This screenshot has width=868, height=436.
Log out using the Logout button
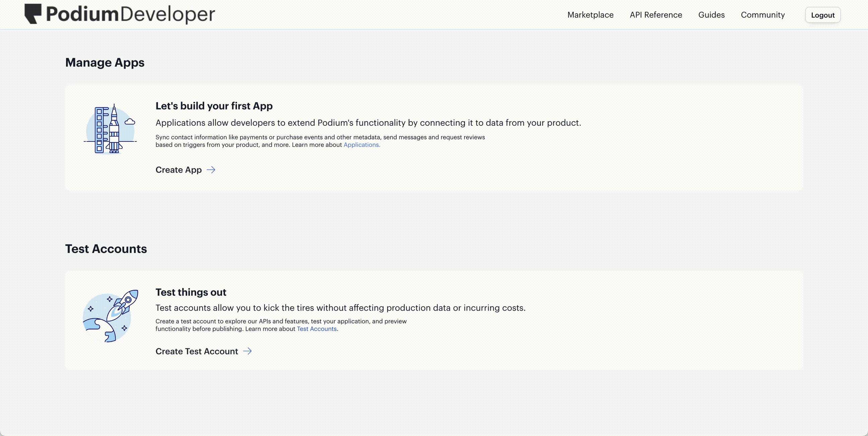[x=822, y=15]
